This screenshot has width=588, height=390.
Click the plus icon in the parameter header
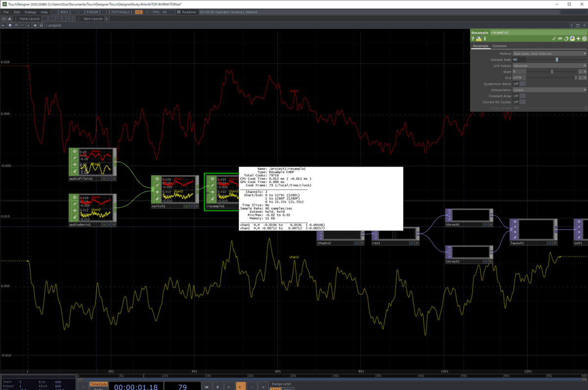tap(578, 38)
